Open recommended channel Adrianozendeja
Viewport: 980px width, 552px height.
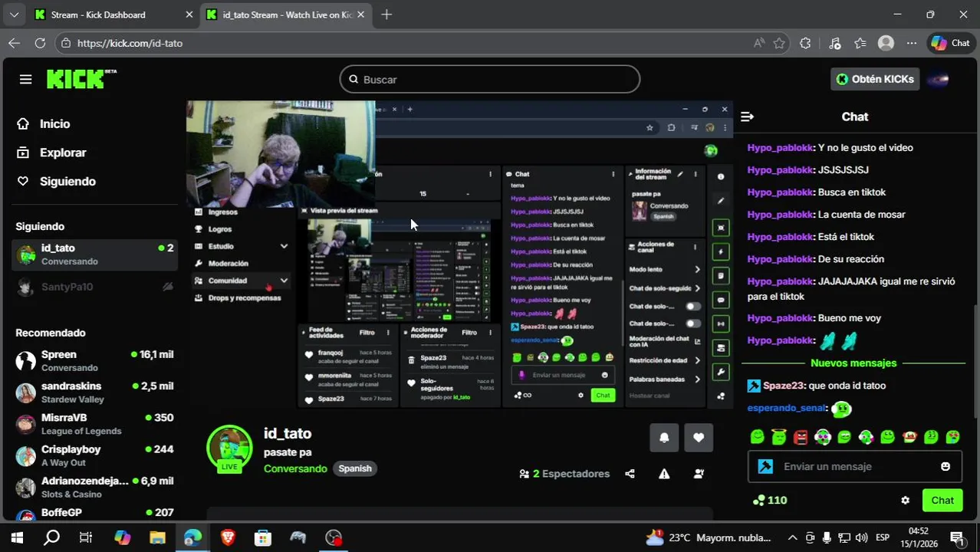point(95,488)
